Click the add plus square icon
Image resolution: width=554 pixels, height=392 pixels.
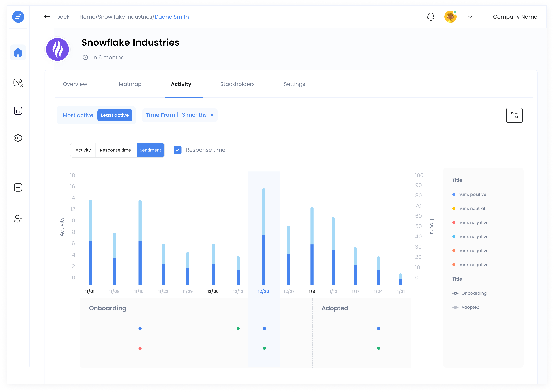click(x=18, y=188)
